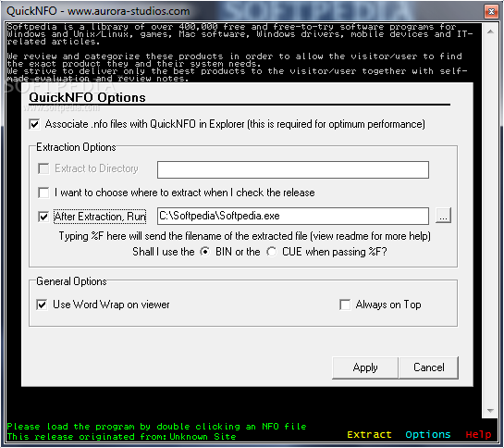Check the Extract to Directory checkbox

[x=43, y=168]
